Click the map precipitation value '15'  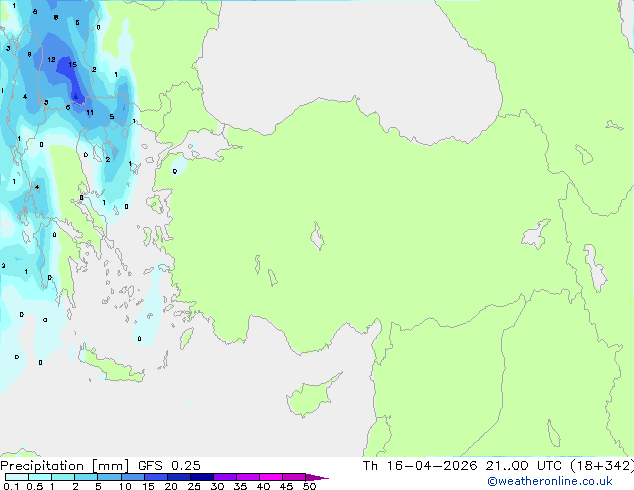point(72,64)
